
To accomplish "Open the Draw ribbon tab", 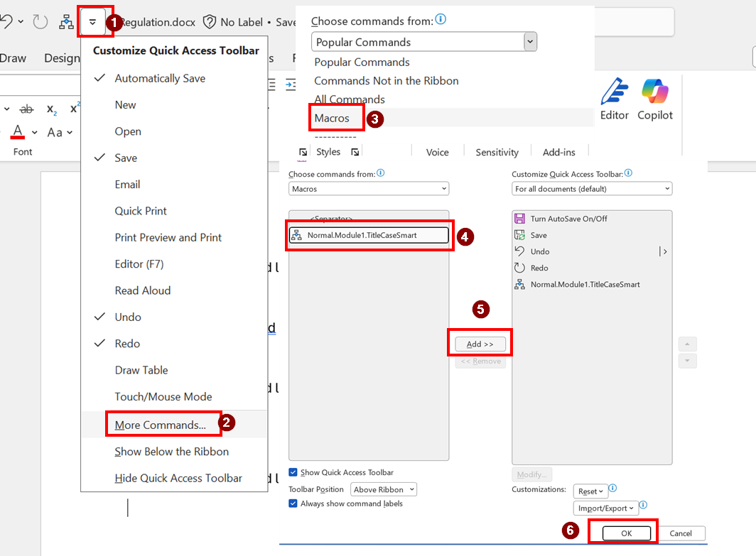I will pyautogui.click(x=13, y=58).
